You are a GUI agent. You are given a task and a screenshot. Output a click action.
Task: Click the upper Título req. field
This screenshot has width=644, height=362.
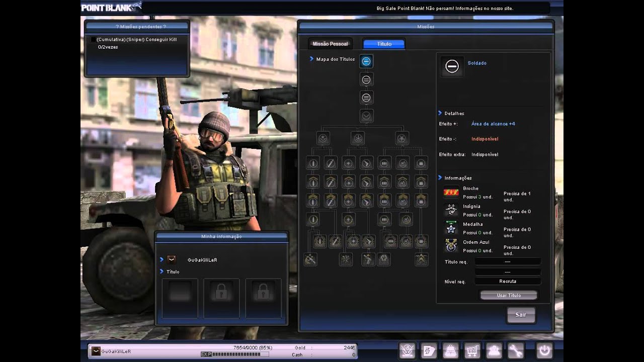click(x=508, y=261)
